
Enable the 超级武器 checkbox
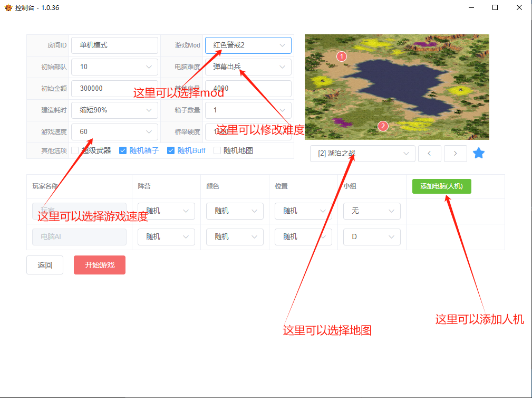coord(74,150)
